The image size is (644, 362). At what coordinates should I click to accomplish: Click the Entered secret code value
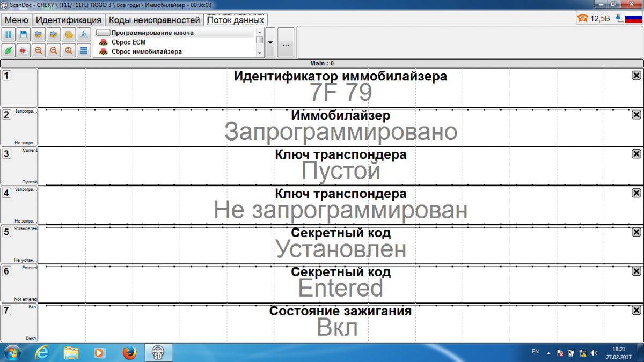[x=341, y=288]
